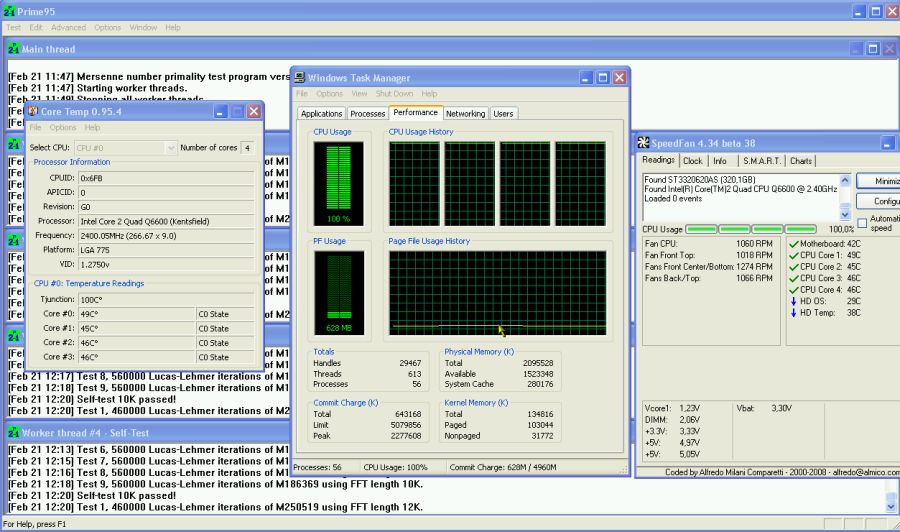Click 'Vcore1: 1,23V' voltage reading
This screenshot has height=532, width=900.
(x=672, y=408)
